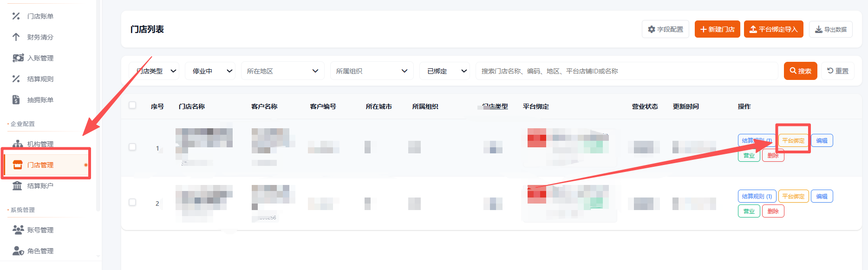
Task: Click the 结算账户 bank icon
Action: coord(17,185)
